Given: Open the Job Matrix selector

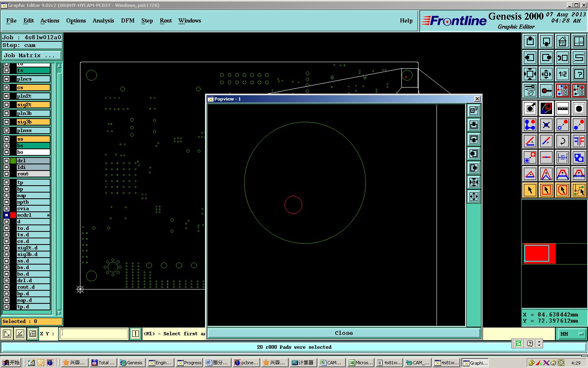Looking at the screenshot, I should click(32, 55).
